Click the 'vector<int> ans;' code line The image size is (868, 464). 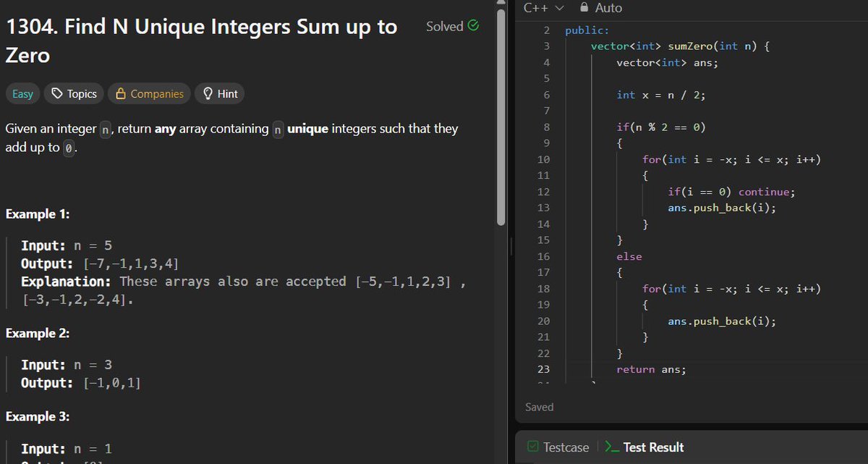point(667,63)
